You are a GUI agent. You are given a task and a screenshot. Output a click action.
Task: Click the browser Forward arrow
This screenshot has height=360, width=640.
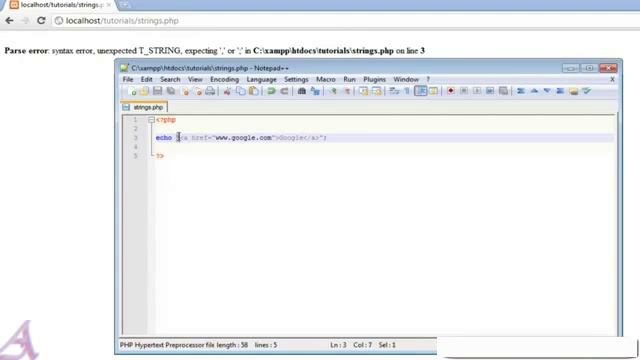(25, 20)
